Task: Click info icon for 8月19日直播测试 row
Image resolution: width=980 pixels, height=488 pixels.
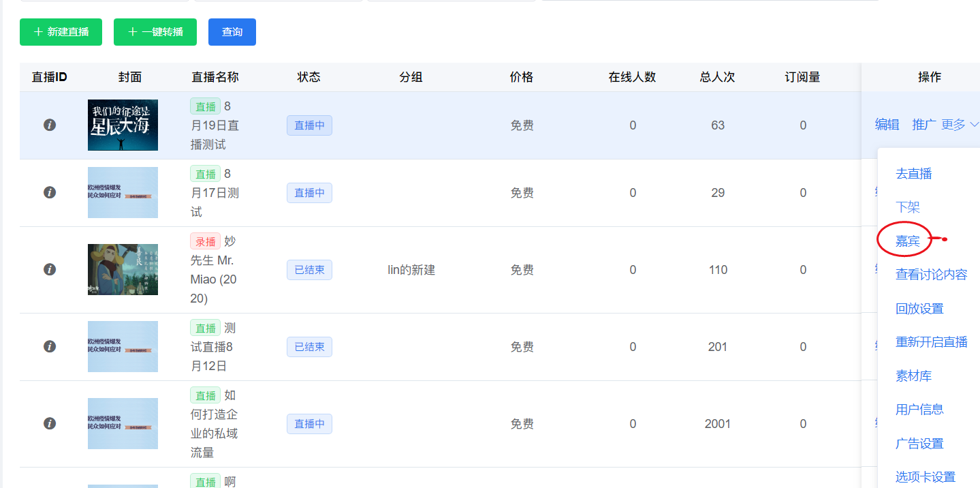Action: (49, 125)
